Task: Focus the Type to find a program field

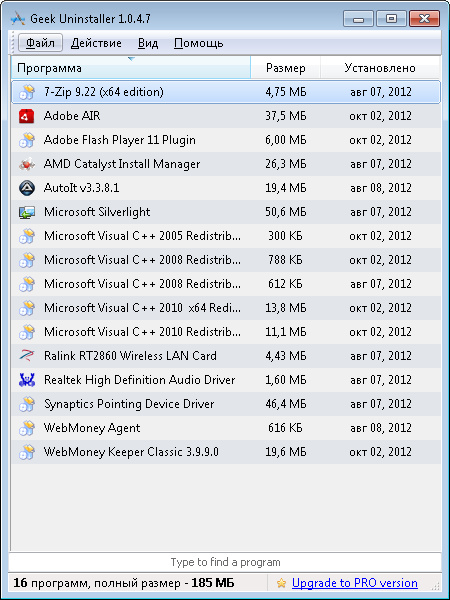Action: (225, 562)
